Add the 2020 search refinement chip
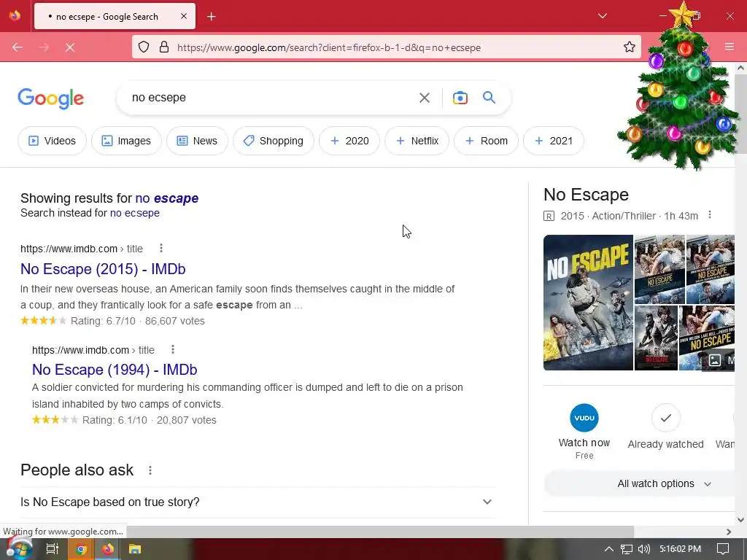This screenshot has width=747, height=560. tap(349, 141)
